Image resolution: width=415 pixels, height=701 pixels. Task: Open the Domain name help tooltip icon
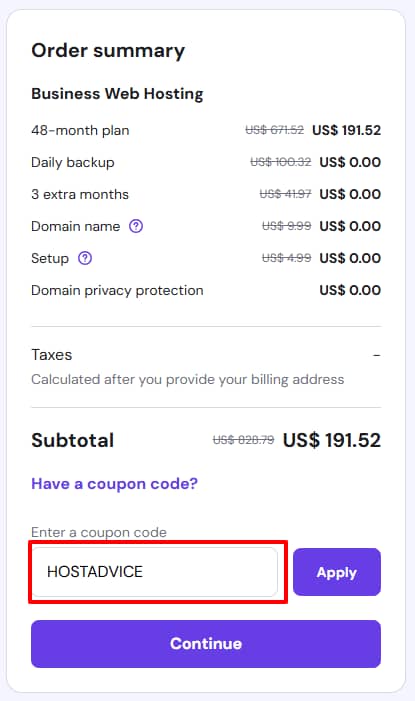pos(136,226)
